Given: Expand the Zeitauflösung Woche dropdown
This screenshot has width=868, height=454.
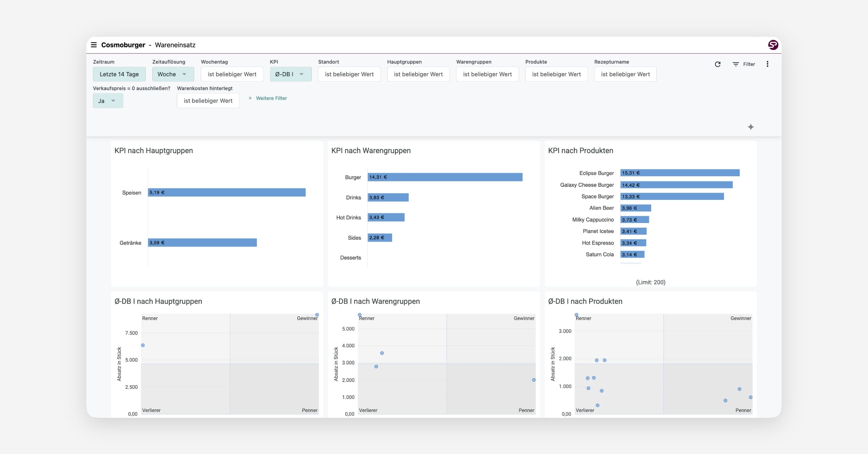Looking at the screenshot, I should click(x=173, y=74).
